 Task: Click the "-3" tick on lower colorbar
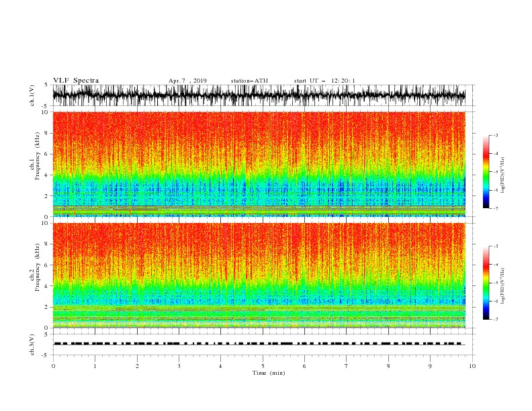(495, 246)
